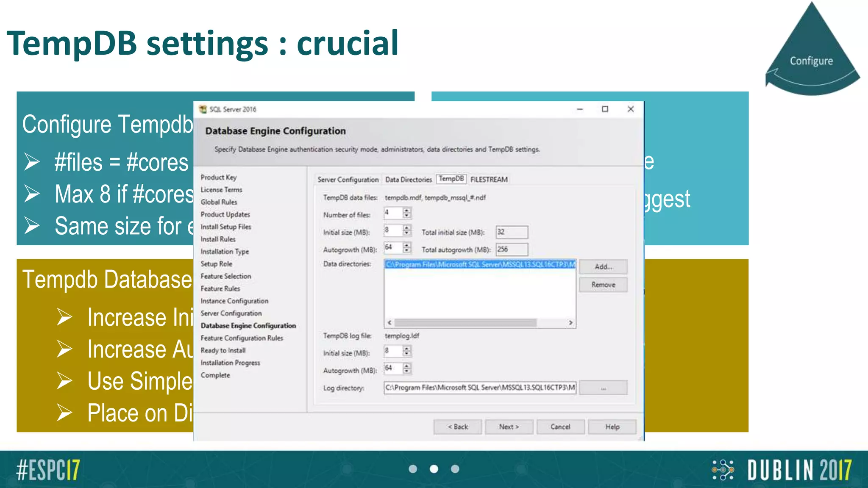Click the Help button

pos(612,427)
